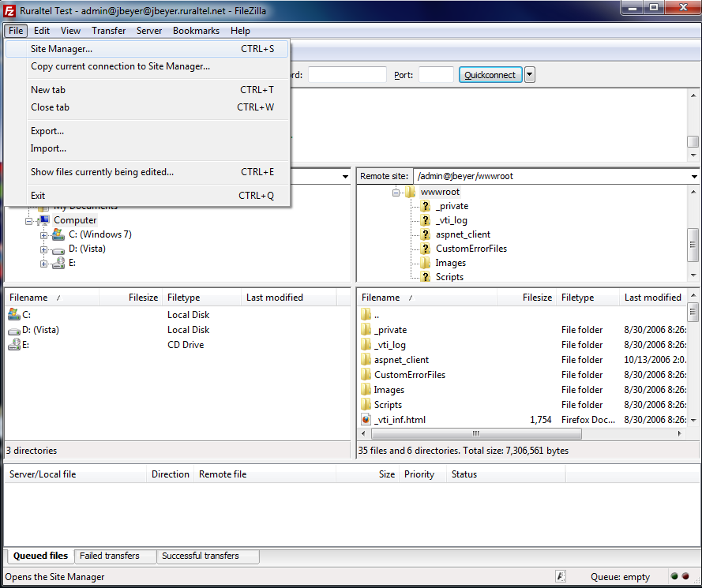Click the Password input field
The height and width of the screenshot is (588, 702).
coord(347,75)
